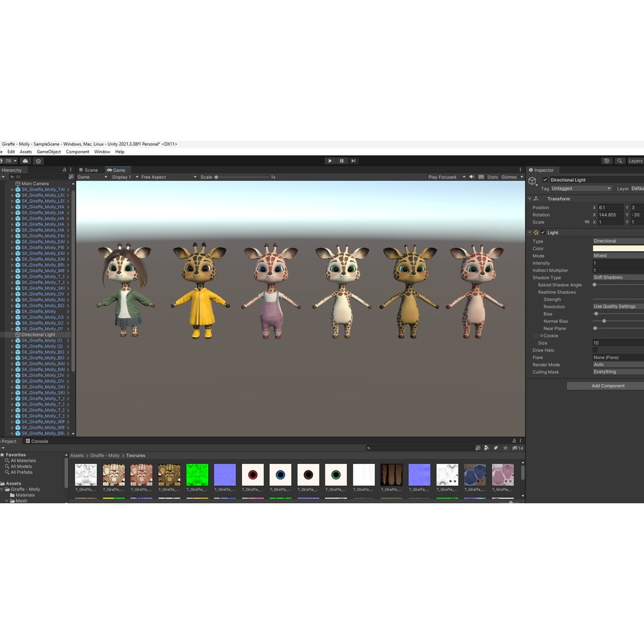Toggle the Draw Halo checkbox
Screen dimensions: 644x644
(595, 350)
